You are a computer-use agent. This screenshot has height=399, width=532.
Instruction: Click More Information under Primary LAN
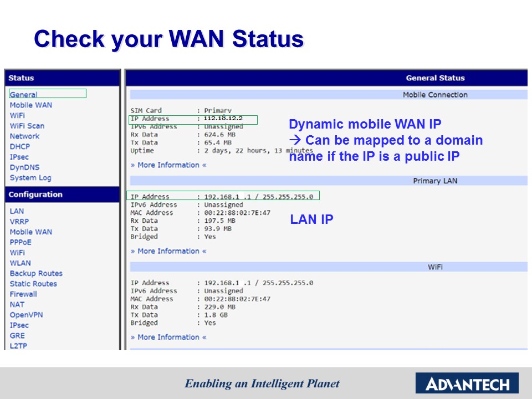pos(168,251)
